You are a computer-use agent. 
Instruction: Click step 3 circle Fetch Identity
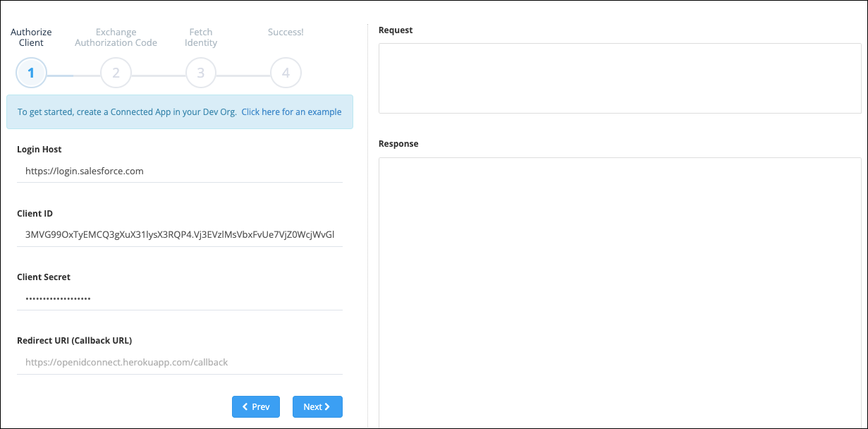[x=201, y=73]
